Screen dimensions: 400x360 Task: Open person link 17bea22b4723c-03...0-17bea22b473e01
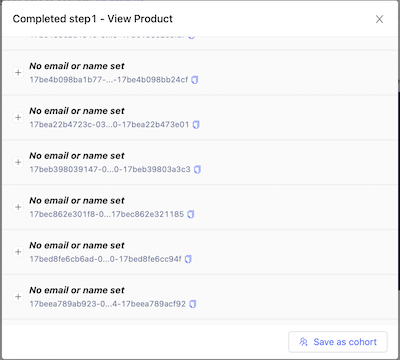tap(109, 125)
